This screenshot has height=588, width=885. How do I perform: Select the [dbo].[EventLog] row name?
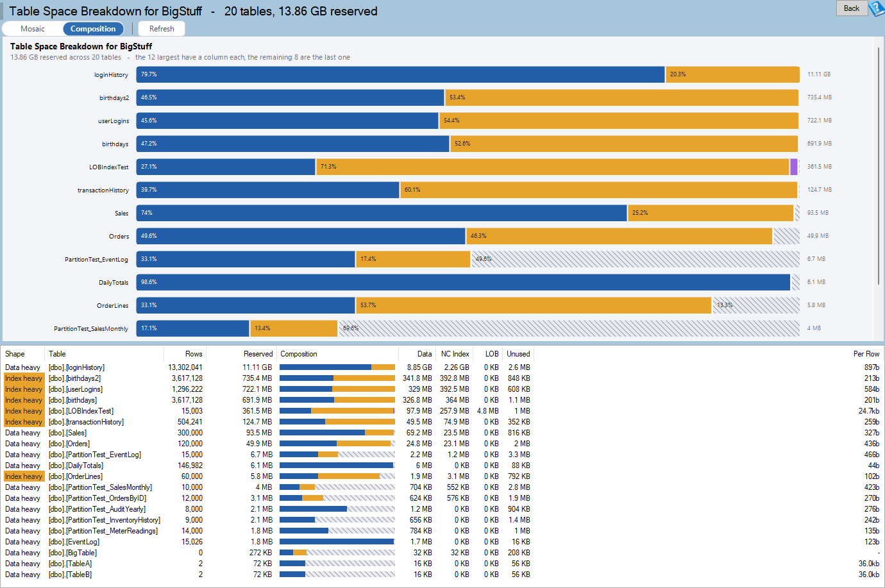[x=74, y=542]
